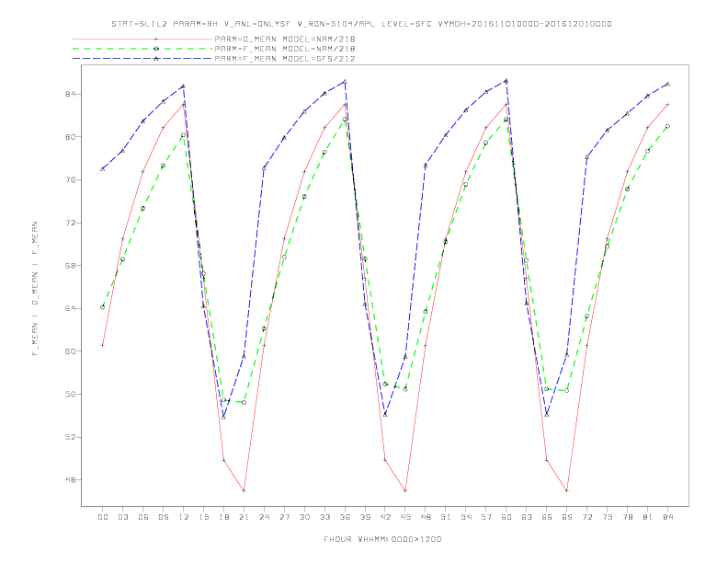Screen dimensions: 728x563
Task: Click x-axis tick label 30
Action: tap(304, 517)
